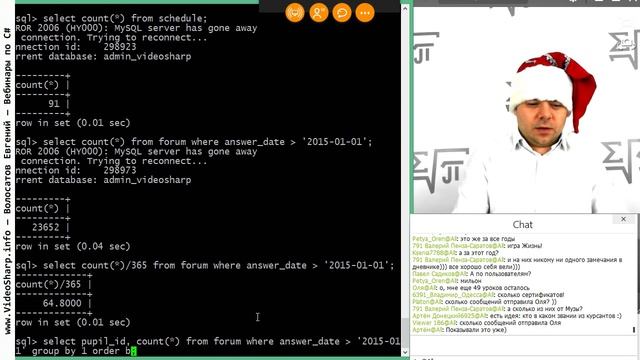Image resolution: width=640 pixels, height=360 pixels.
Task: Click the green terminal text cursor
Action: pyautogui.click(x=134, y=351)
